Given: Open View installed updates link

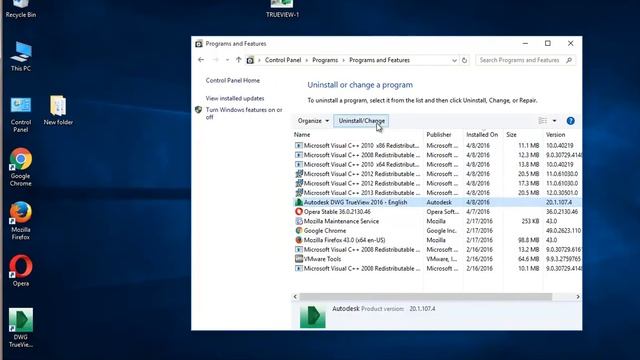Looking at the screenshot, I should click(x=235, y=98).
